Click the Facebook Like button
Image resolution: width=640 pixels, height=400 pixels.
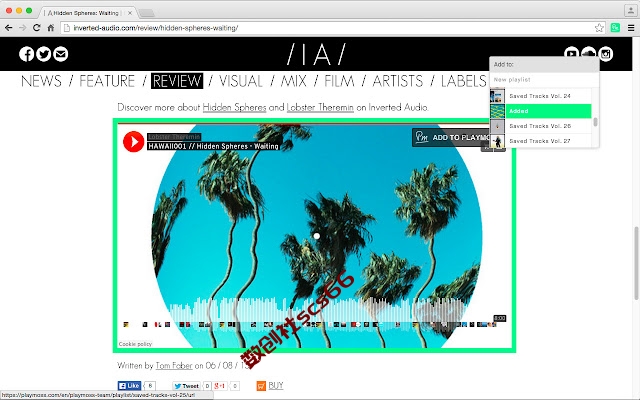[x=129, y=385]
